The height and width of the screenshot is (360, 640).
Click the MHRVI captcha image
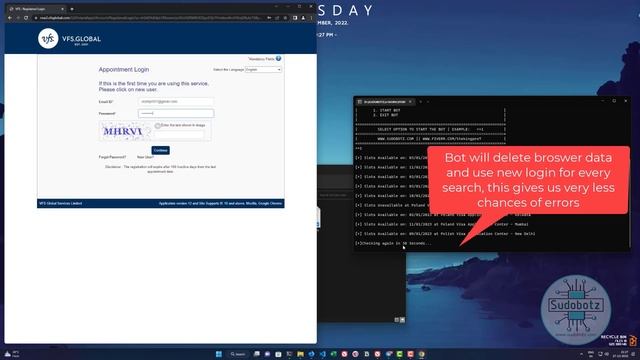click(125, 131)
